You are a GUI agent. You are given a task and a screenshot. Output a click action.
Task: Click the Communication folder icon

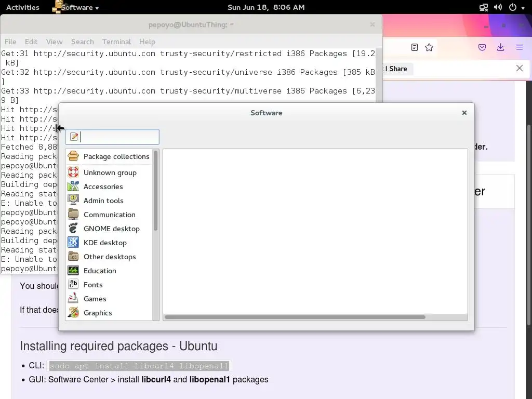point(73,215)
